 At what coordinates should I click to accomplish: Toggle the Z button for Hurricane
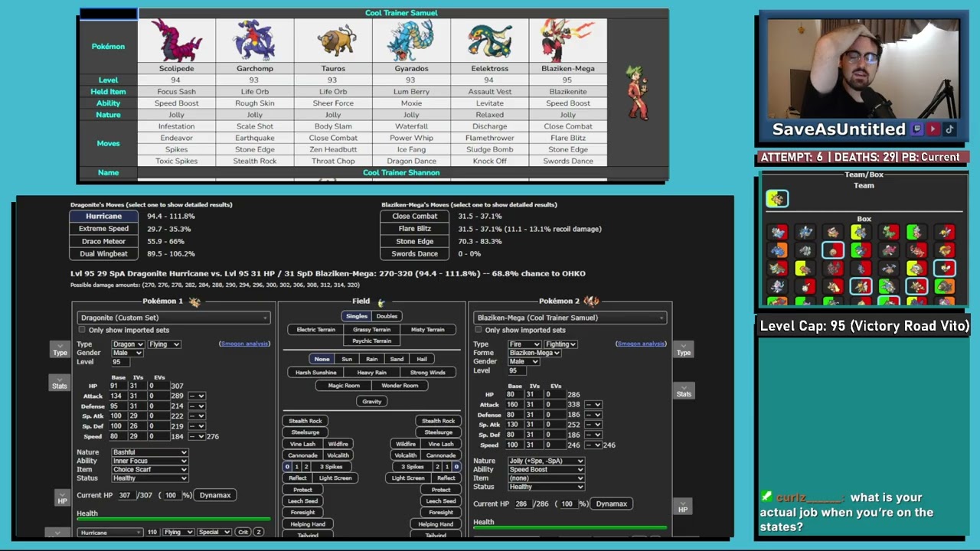[259, 532]
